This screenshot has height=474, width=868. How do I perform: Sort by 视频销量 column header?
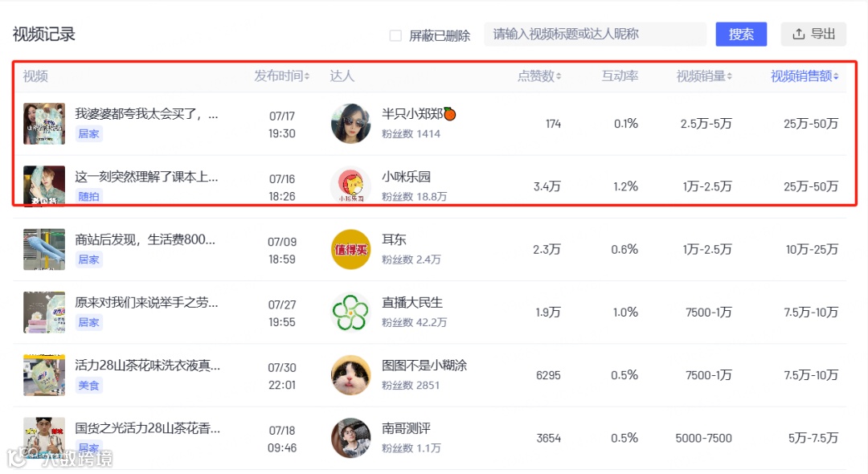704,76
